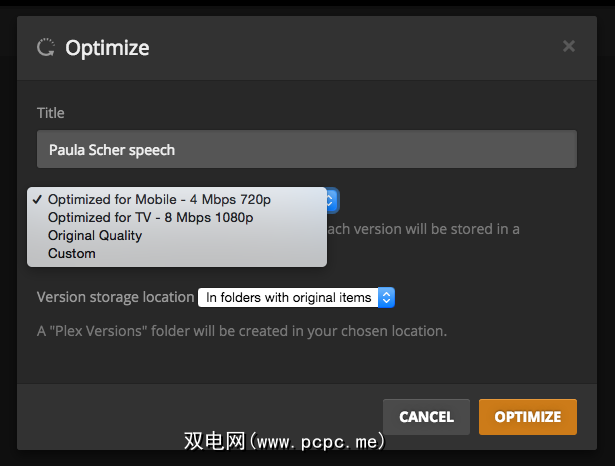Pick the Original Quality option
Viewport: 615px width, 466px height.
(x=95, y=235)
